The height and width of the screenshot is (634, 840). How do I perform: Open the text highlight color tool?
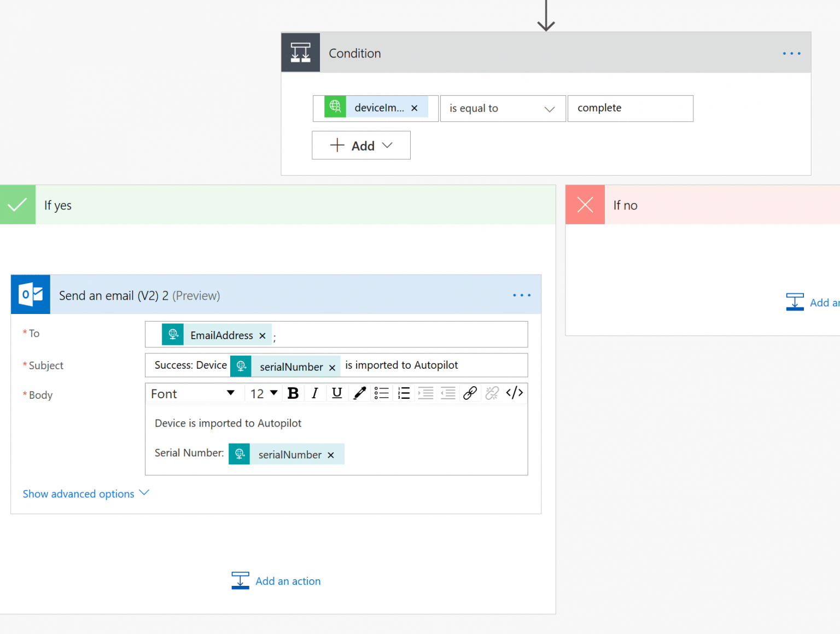[x=359, y=393]
